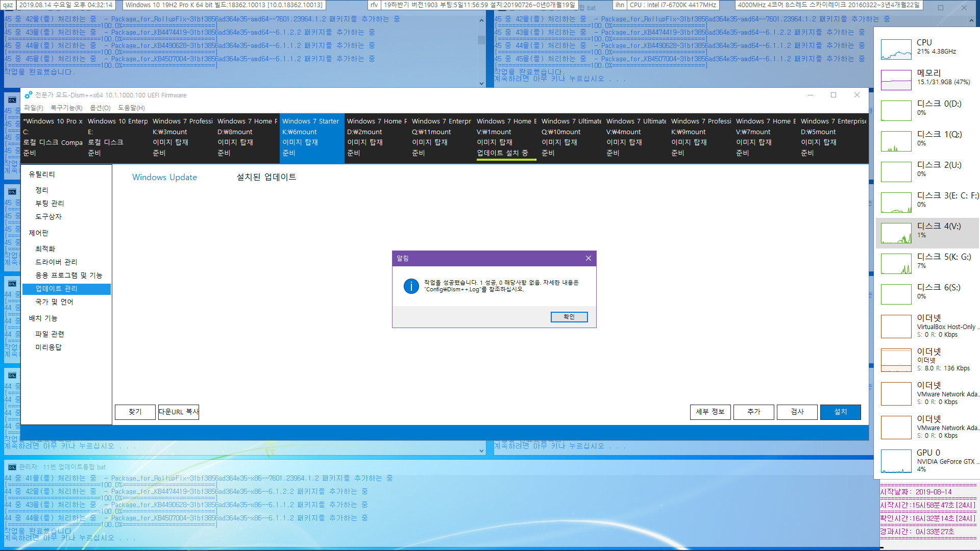Select 업데이트 관리 in sidebar
Image resolution: width=980 pixels, height=551 pixels.
[x=66, y=289]
